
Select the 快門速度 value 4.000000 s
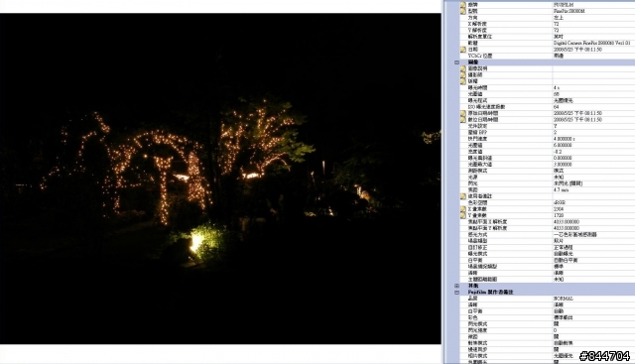pyautogui.click(x=564, y=139)
